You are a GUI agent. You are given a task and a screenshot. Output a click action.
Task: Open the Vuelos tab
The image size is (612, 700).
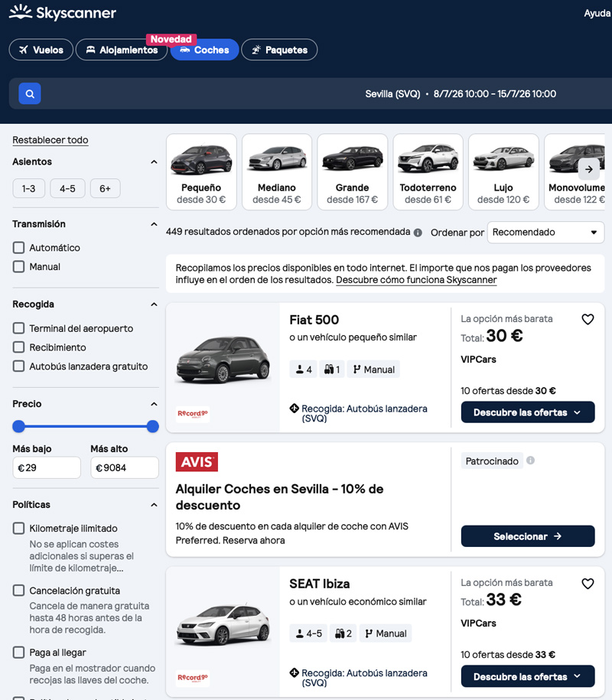point(41,50)
